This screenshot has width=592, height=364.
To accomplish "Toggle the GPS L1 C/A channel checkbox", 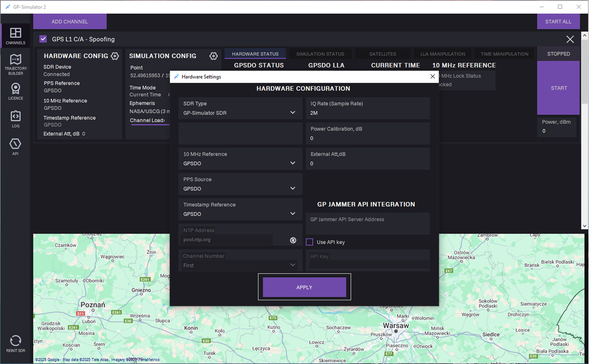I will 43,39.
